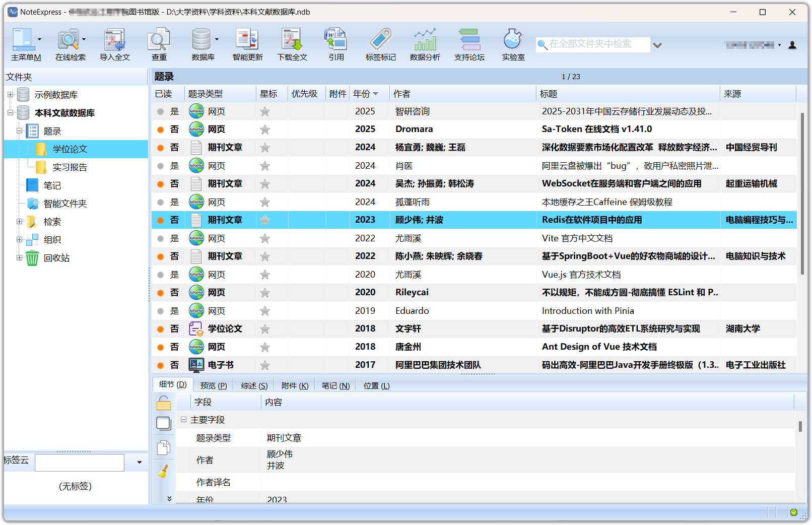The height and width of the screenshot is (525, 812).
Task: Toggle star for the Sa-Token row
Action: click(265, 129)
